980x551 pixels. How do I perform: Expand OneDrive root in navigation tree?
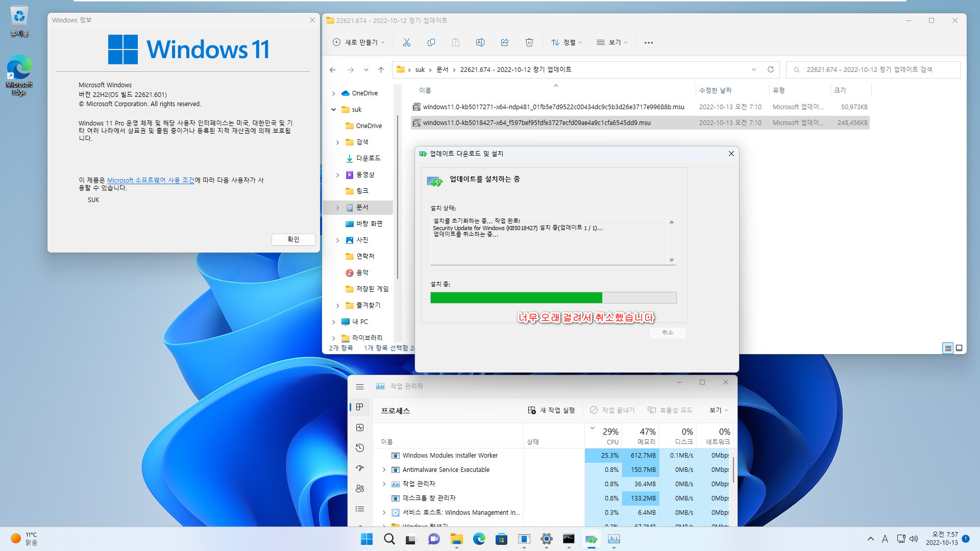333,93
